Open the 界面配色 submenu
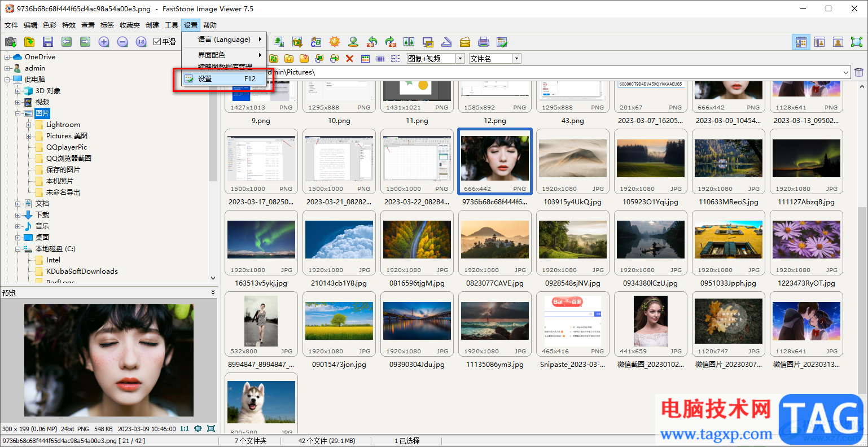Viewport: 868px width, 447px height. click(224, 55)
